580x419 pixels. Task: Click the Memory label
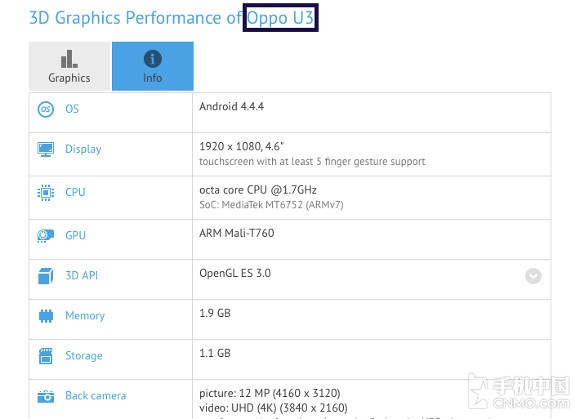pyautogui.click(x=85, y=315)
